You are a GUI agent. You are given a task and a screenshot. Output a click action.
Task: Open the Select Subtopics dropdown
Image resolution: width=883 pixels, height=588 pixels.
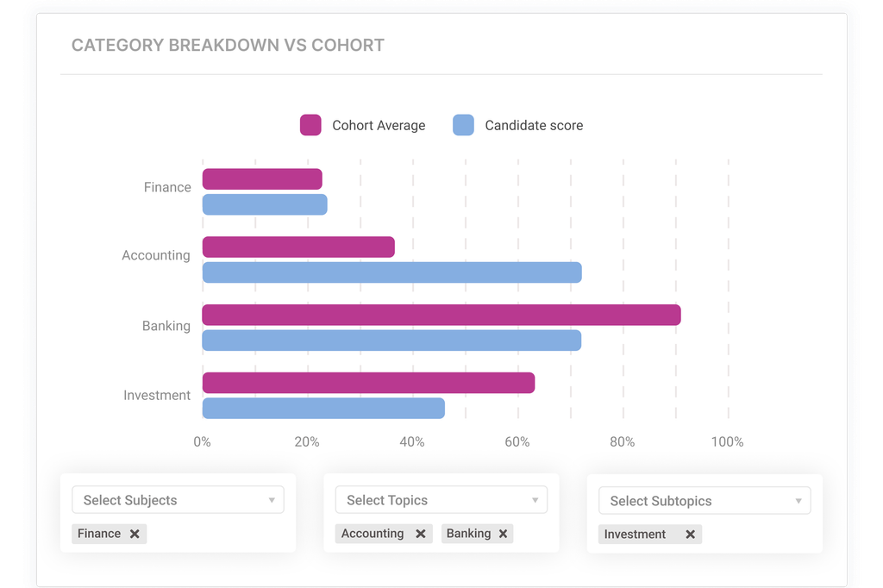pos(704,500)
